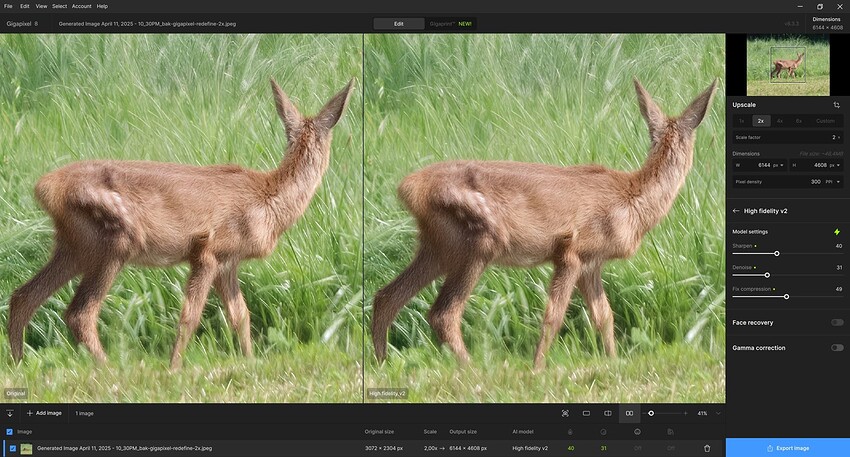Click the green lightning auto settings icon

(x=836, y=232)
